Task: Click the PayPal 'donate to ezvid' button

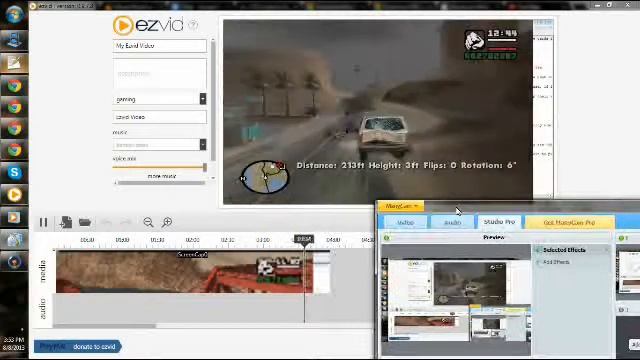Action: click(x=78, y=347)
